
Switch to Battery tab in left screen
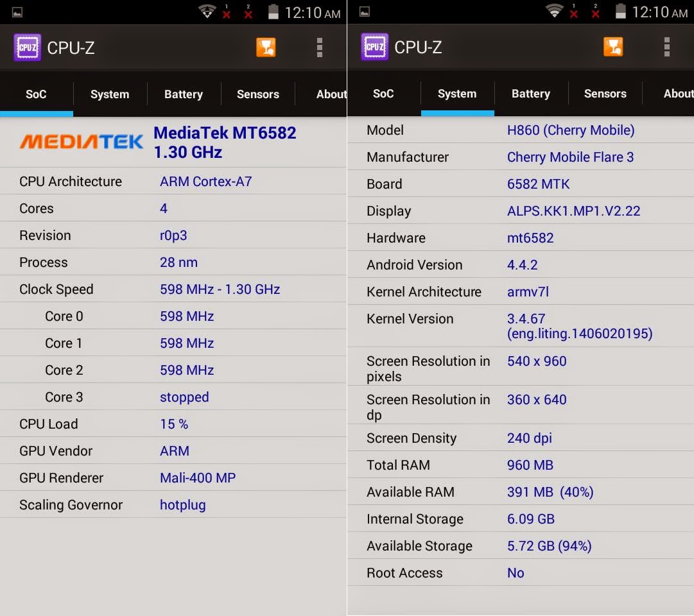pos(184,94)
